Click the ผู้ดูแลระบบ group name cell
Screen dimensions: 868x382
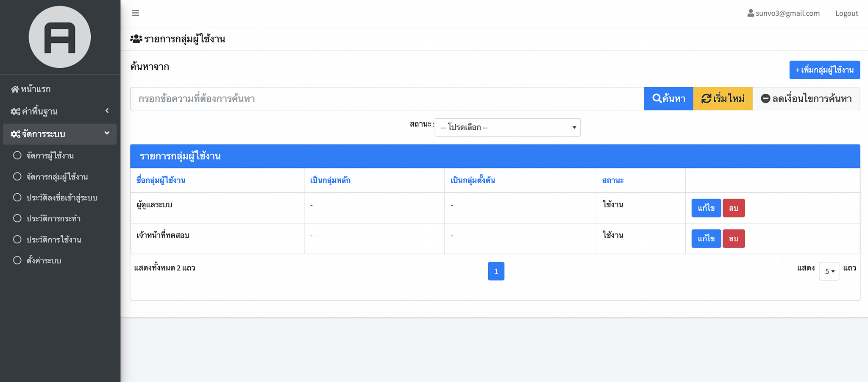(154, 205)
